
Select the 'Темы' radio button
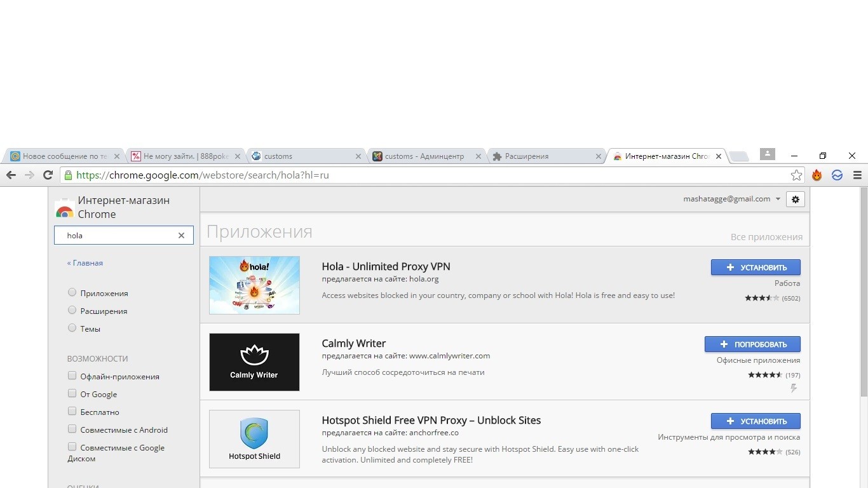(x=72, y=328)
